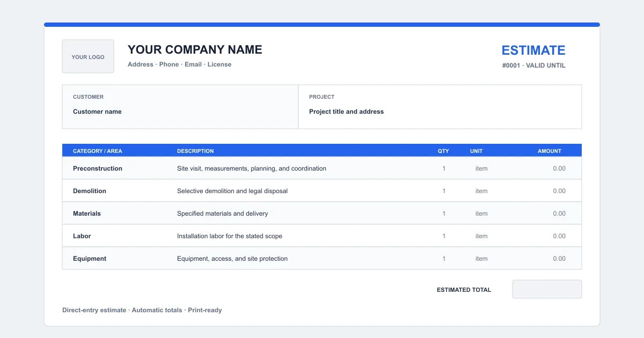Image resolution: width=644 pixels, height=338 pixels.
Task: Click 'Installation labor for the stated scope'
Action: coord(230,236)
